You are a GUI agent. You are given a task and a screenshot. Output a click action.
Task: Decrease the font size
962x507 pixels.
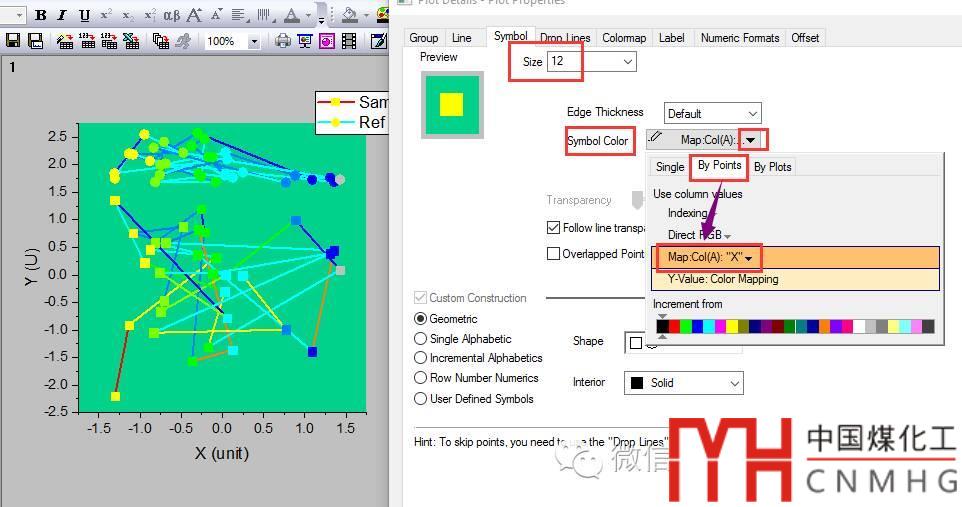[216, 15]
